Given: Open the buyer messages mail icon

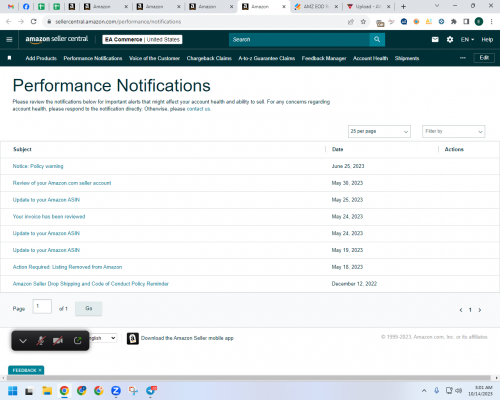Looking at the screenshot, I should [x=435, y=40].
